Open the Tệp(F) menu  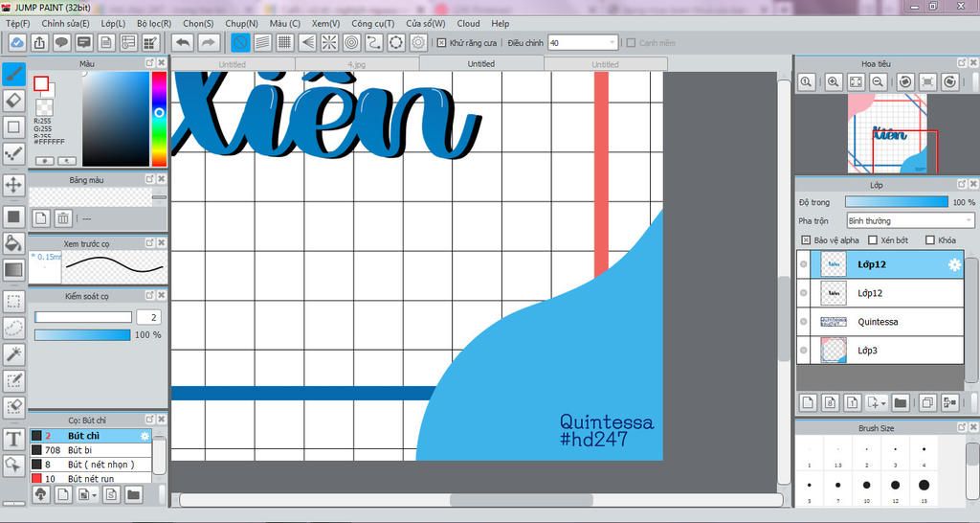tap(18, 23)
